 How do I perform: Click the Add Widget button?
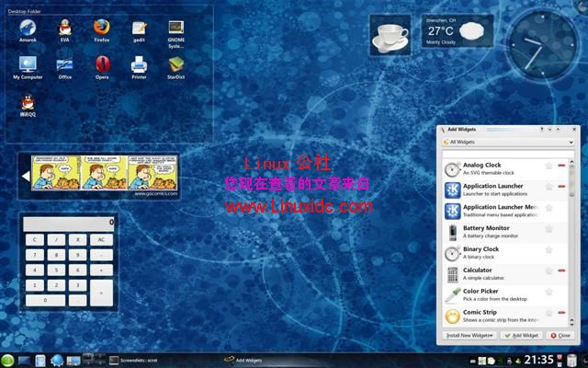tap(522, 335)
